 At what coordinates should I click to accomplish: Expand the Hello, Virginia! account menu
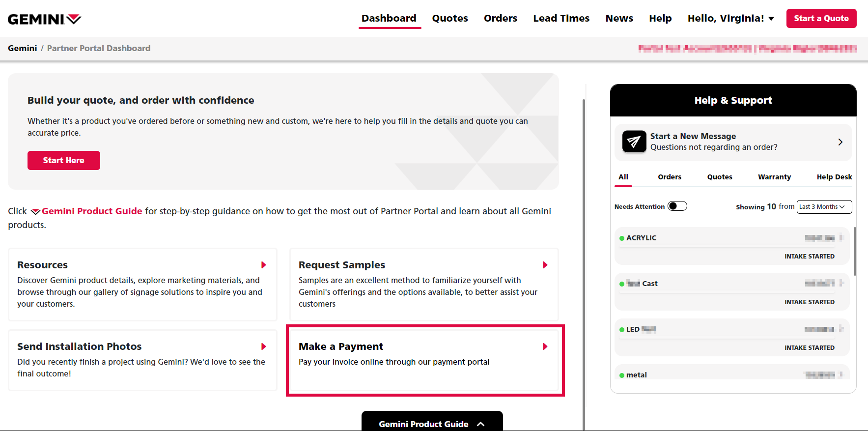[731, 18]
